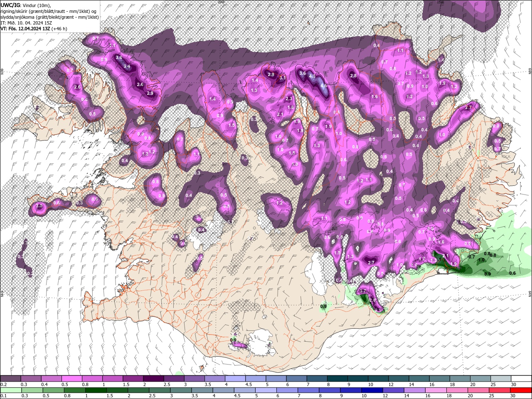
Task: Select the light pink swatch labeled 16 in the rain scale
Action: pyautogui.click(x=436, y=390)
